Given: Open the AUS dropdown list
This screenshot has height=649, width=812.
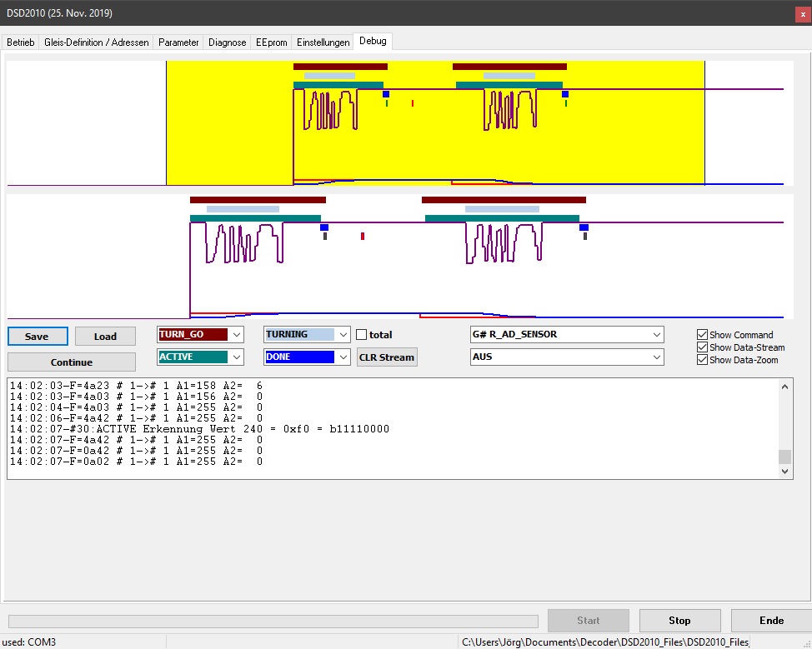Looking at the screenshot, I should click(656, 357).
